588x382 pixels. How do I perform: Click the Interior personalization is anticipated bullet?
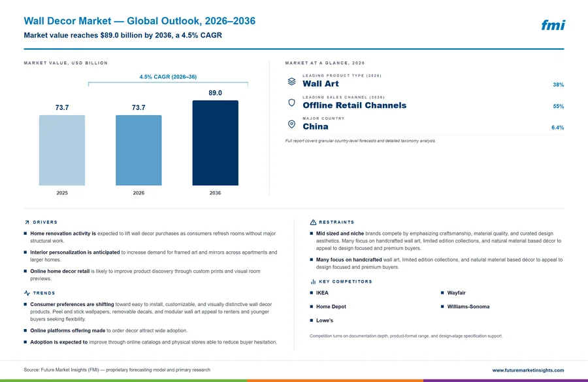(151, 256)
